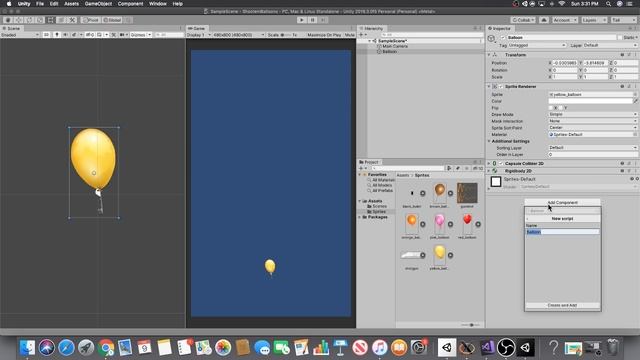This screenshot has width=640, height=360.
Task: Select Balloon object in Hierarchy
Action: click(389, 51)
